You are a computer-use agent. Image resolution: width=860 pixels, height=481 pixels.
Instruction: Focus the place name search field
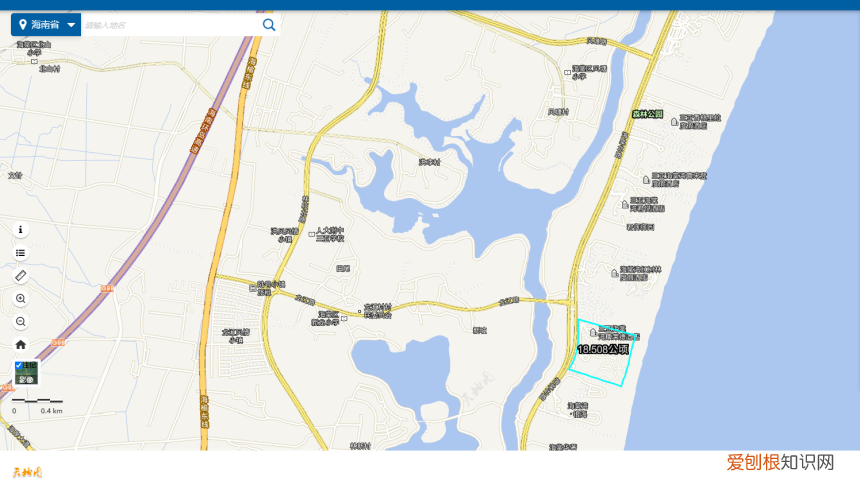point(170,25)
